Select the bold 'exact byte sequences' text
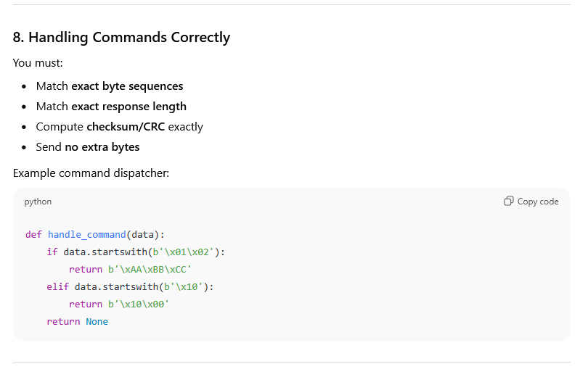This screenshot has height=377, width=588. coord(127,86)
